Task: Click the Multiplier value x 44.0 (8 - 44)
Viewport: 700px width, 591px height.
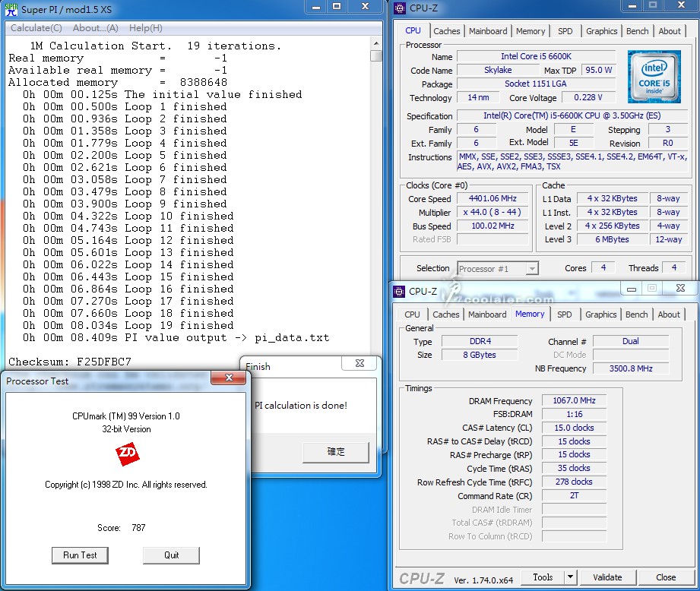Action: (493, 212)
